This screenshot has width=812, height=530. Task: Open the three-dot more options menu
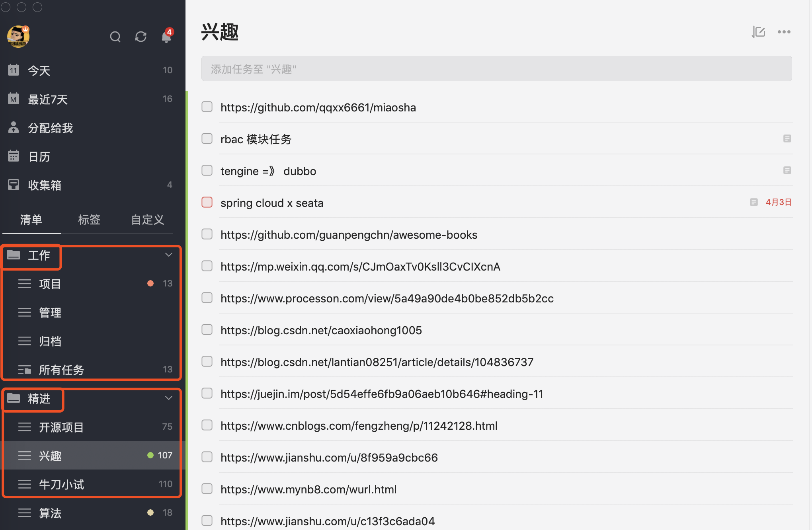coord(784,32)
